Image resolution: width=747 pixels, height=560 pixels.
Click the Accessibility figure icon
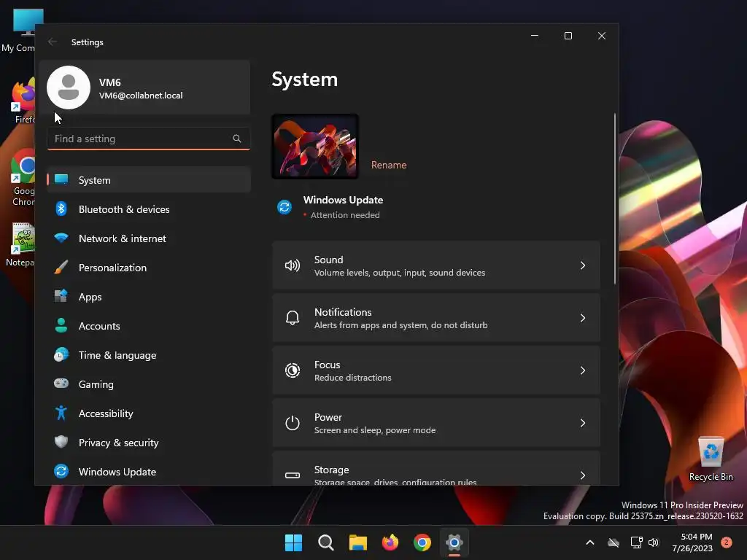61,413
